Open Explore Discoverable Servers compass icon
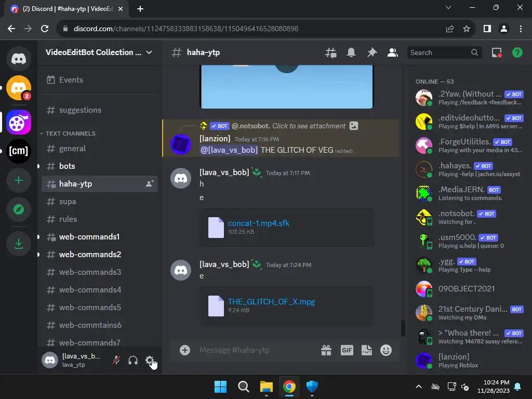Image resolution: width=532 pixels, height=399 pixels. pyautogui.click(x=18, y=209)
